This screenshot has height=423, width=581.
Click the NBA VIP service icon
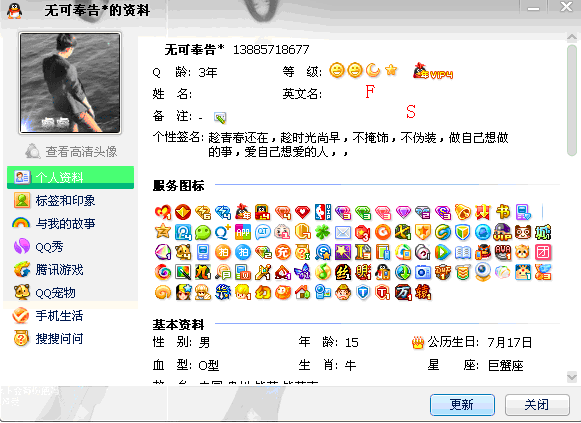click(323, 212)
